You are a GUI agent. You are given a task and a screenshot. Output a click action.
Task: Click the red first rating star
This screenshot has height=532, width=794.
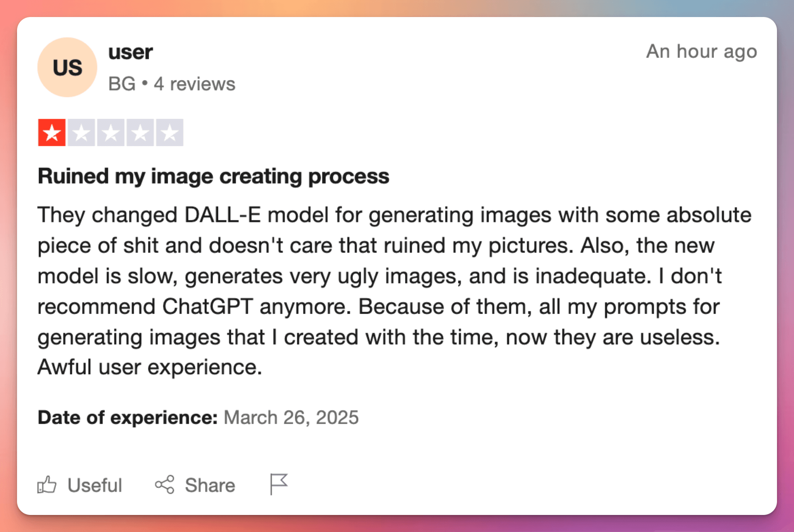click(52, 133)
